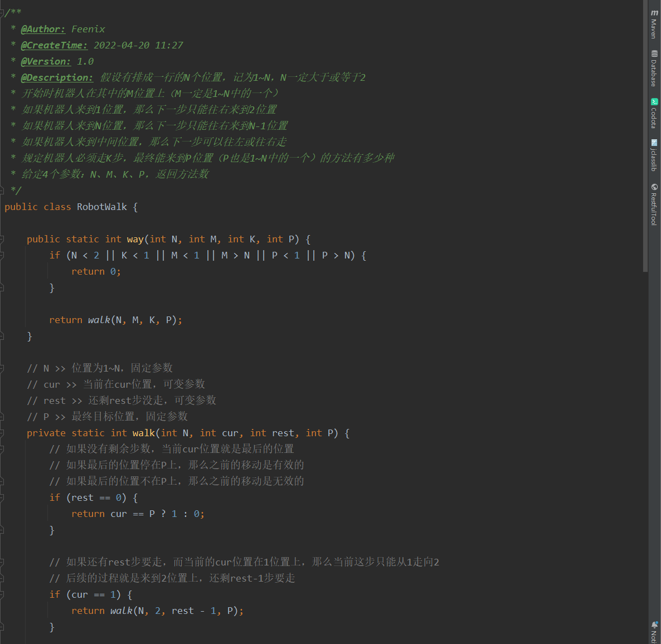Fold the comment starting 如果还有rest步要走
The image size is (661, 644).
coord(2,562)
